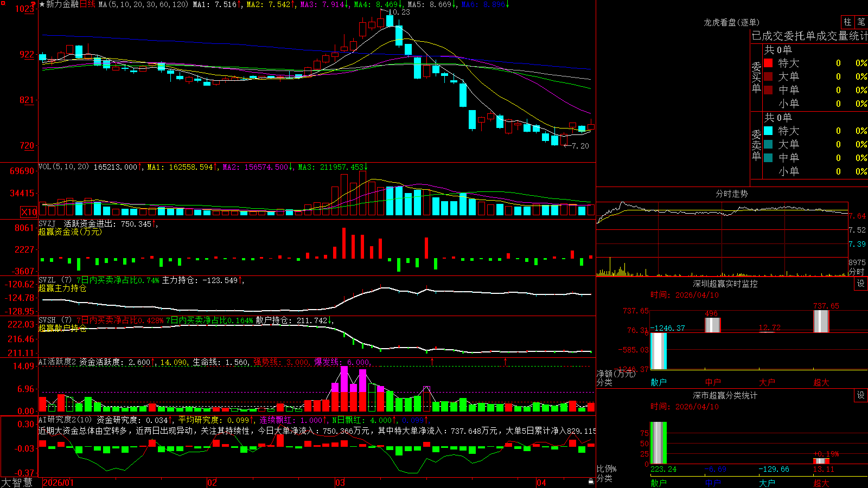
Task: Click the SVSH (7) indicator name
Action: [x=55, y=320]
